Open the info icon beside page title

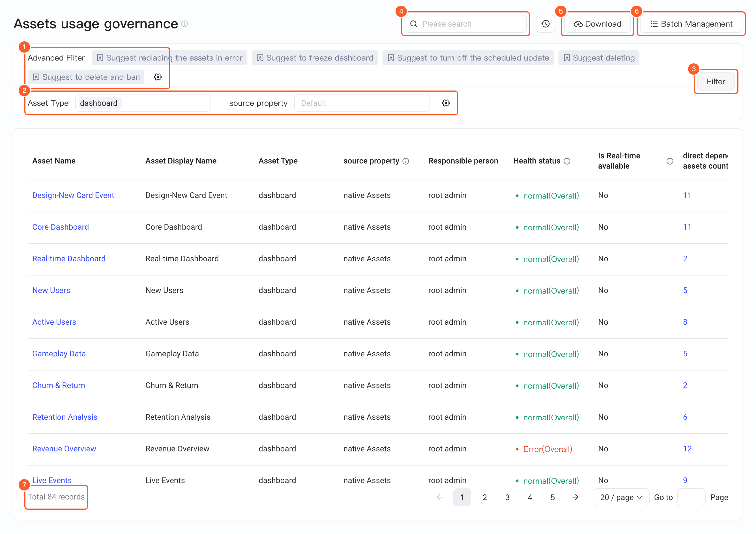pos(185,24)
